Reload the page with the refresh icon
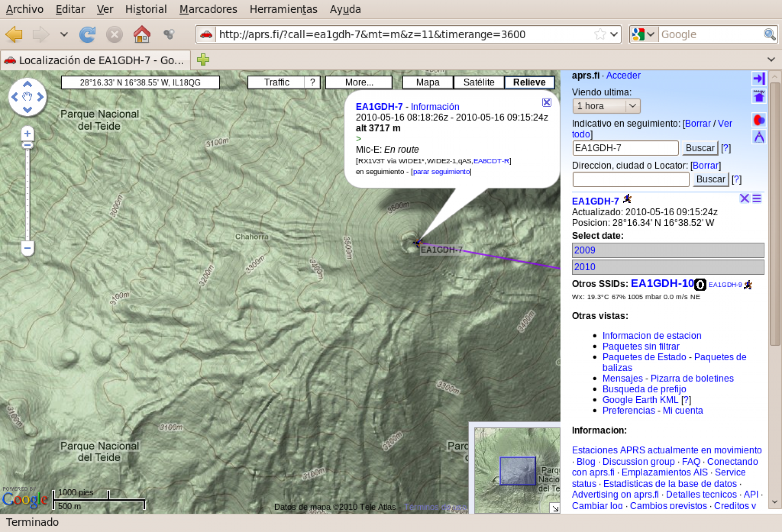The height and width of the screenshot is (532, 782). point(88,34)
